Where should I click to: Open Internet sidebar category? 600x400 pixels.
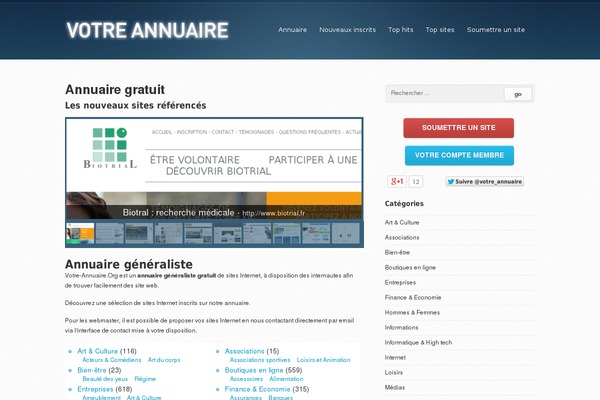click(x=395, y=358)
